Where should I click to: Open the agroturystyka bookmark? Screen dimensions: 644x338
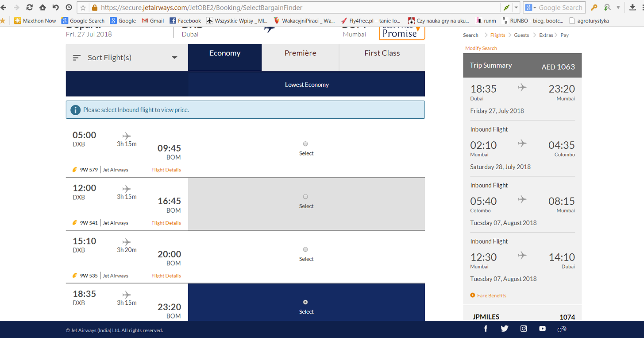(589, 20)
